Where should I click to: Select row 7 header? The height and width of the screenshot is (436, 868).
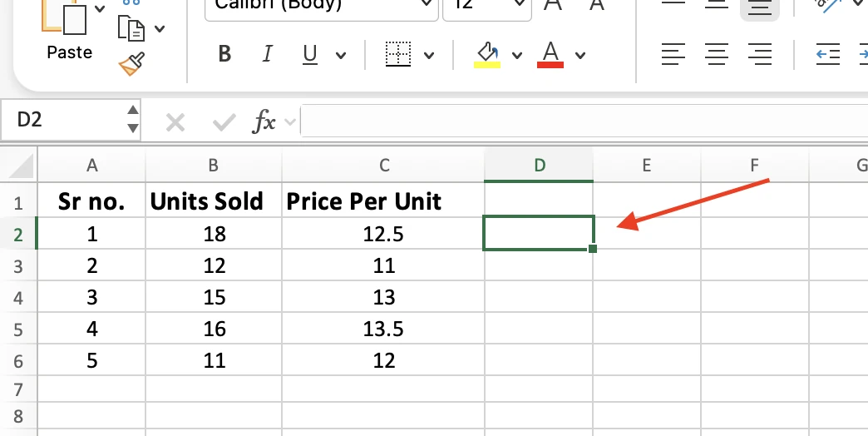[x=18, y=389]
